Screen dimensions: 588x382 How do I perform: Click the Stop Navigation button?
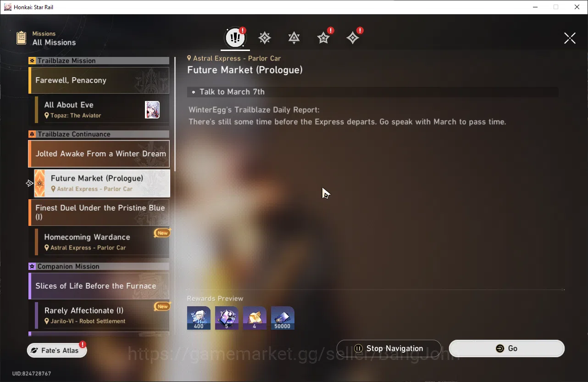(x=389, y=348)
